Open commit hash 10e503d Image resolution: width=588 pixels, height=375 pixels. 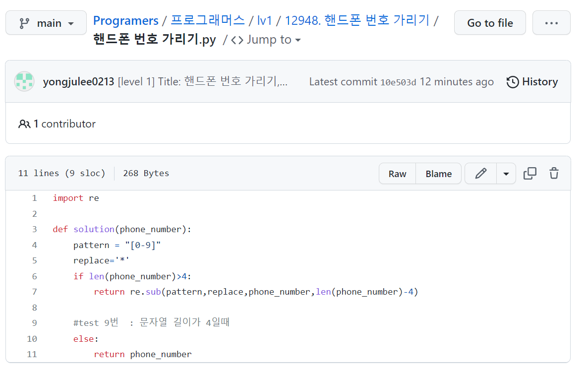point(398,82)
